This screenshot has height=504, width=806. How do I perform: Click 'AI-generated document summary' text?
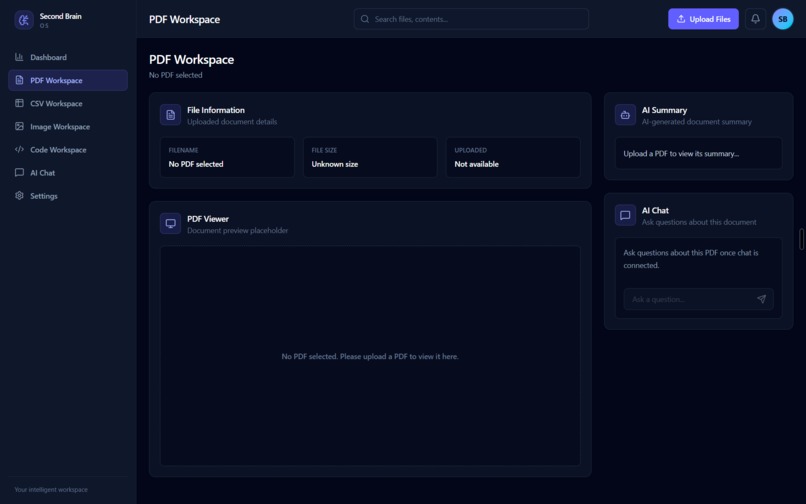pos(697,122)
